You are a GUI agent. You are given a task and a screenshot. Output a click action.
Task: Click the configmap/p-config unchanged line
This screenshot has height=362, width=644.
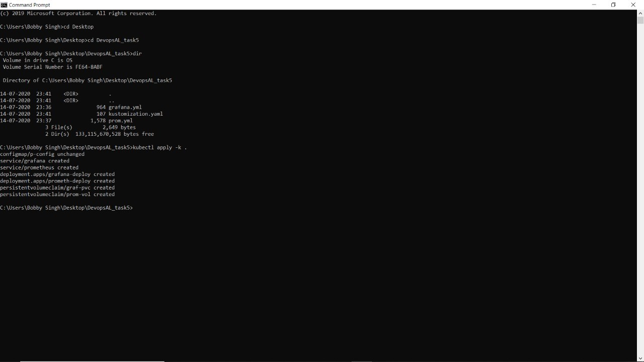(x=42, y=154)
